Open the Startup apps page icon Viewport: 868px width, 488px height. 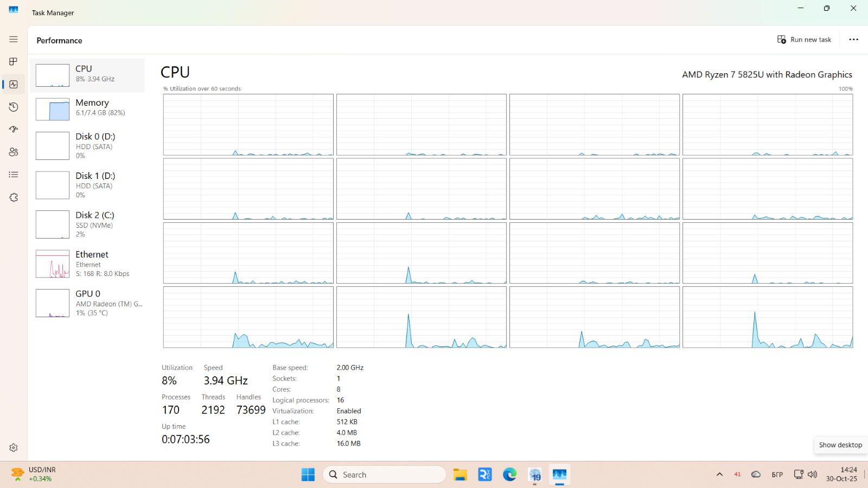[14, 130]
